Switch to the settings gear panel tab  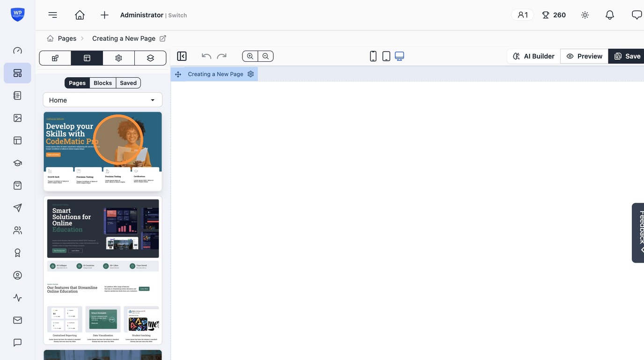tap(118, 58)
